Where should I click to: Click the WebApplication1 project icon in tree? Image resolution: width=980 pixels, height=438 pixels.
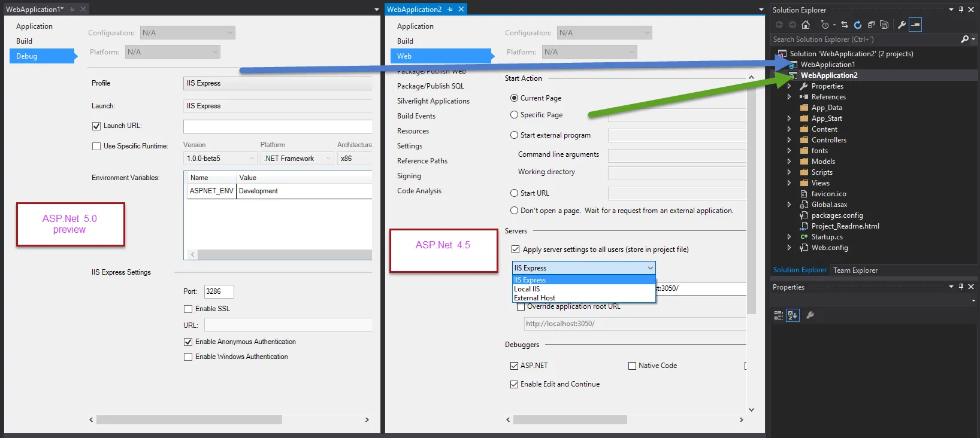pyautogui.click(x=793, y=65)
